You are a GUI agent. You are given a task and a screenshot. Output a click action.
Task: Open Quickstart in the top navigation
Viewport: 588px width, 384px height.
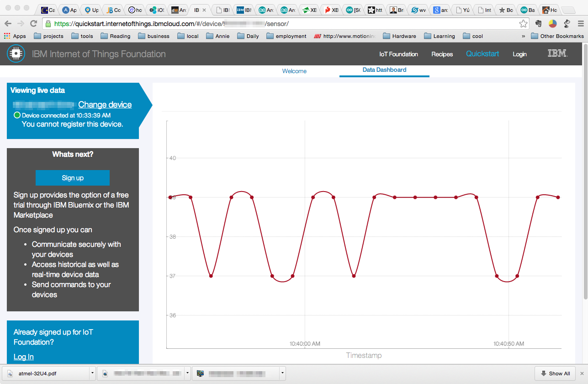(x=482, y=54)
